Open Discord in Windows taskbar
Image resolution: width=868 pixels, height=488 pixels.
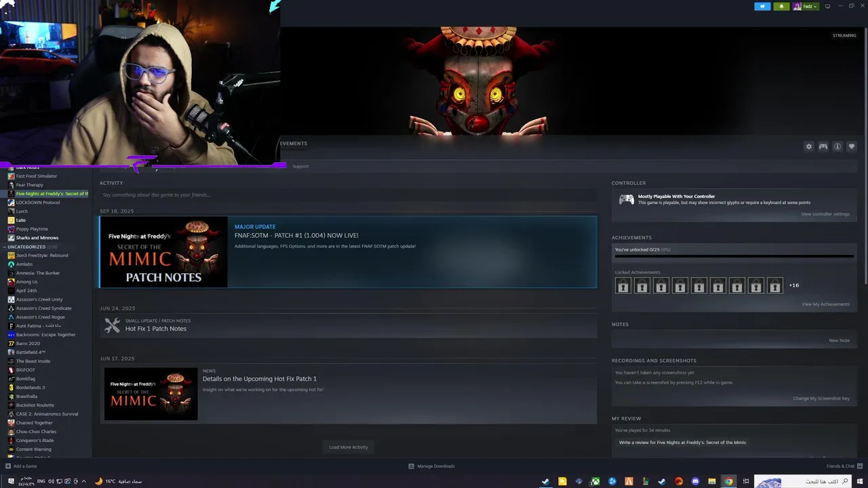coord(695,481)
